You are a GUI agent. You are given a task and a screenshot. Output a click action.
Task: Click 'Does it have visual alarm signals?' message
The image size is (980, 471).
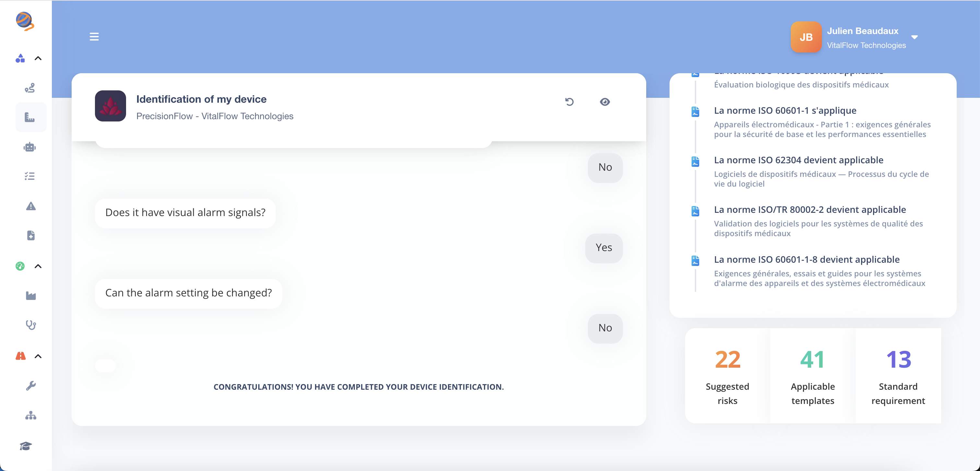[185, 213]
